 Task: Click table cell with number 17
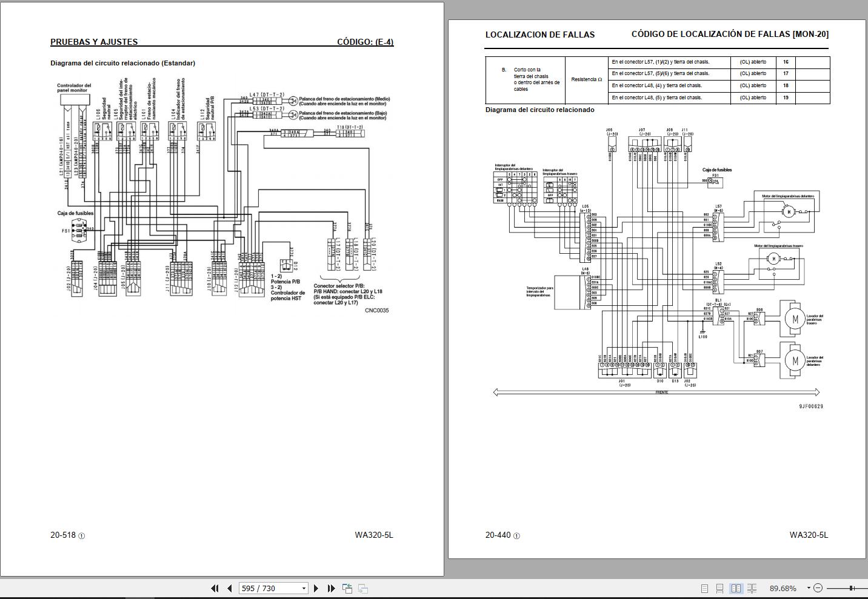(x=786, y=73)
